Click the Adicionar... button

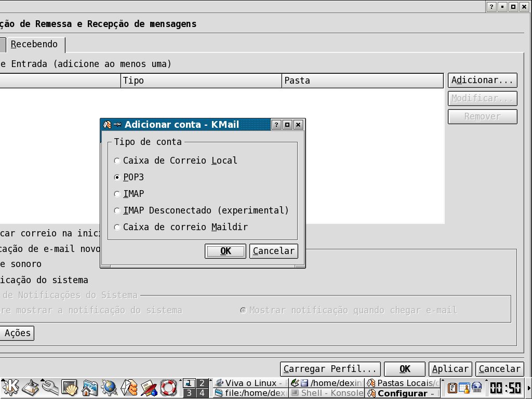(x=483, y=81)
